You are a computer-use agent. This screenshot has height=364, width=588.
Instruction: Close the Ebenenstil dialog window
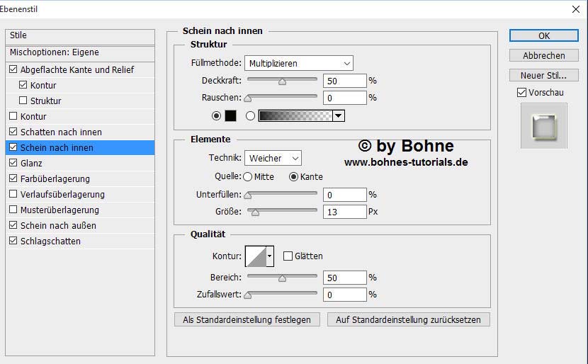click(x=575, y=9)
